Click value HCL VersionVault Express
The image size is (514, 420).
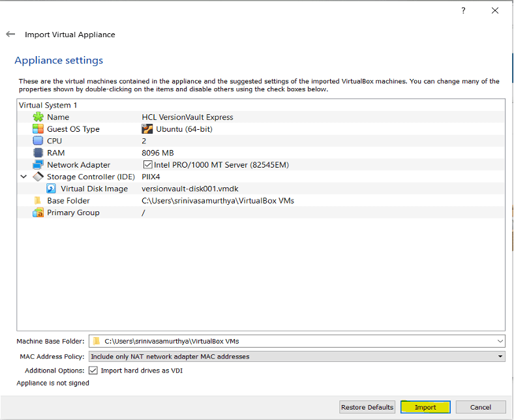pos(187,117)
